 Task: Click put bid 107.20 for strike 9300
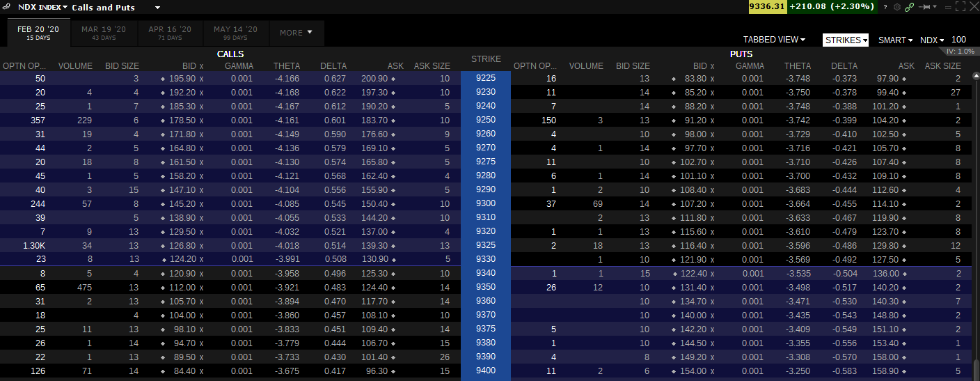[x=693, y=203]
